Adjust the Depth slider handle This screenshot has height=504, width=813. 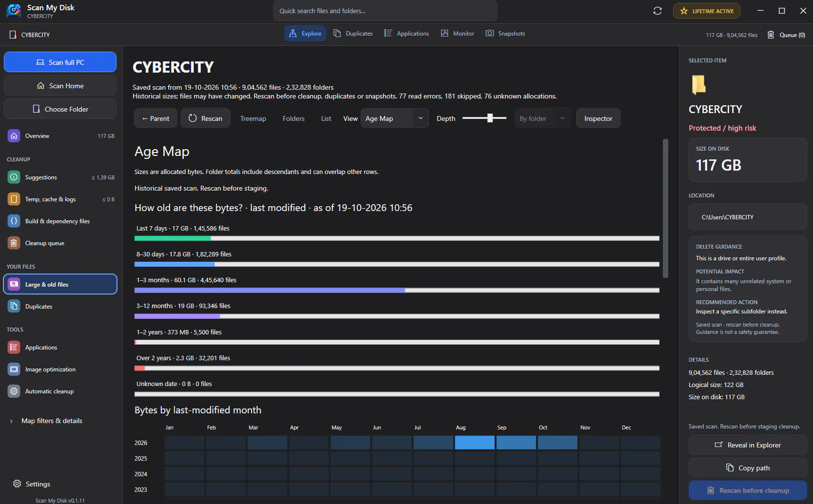pyautogui.click(x=490, y=118)
